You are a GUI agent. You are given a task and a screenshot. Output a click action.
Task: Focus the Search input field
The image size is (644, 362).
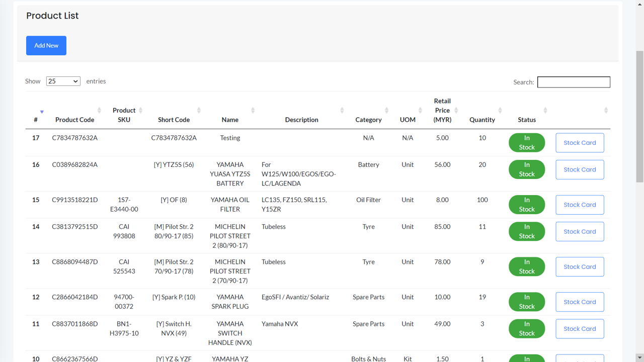pyautogui.click(x=574, y=82)
